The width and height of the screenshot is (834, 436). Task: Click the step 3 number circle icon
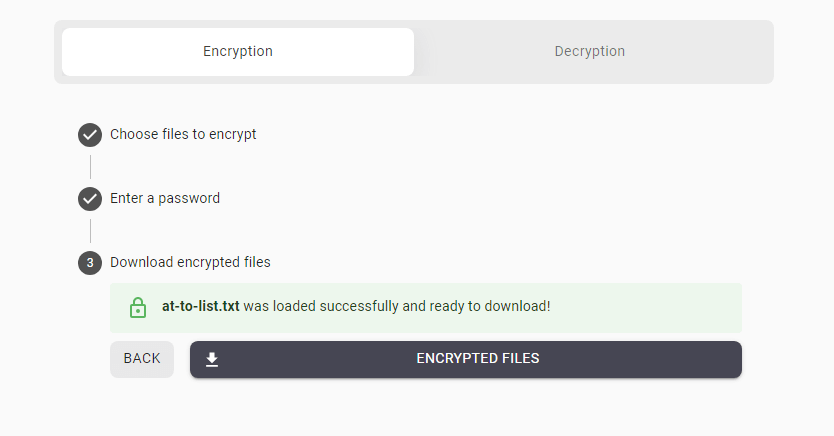pos(90,263)
